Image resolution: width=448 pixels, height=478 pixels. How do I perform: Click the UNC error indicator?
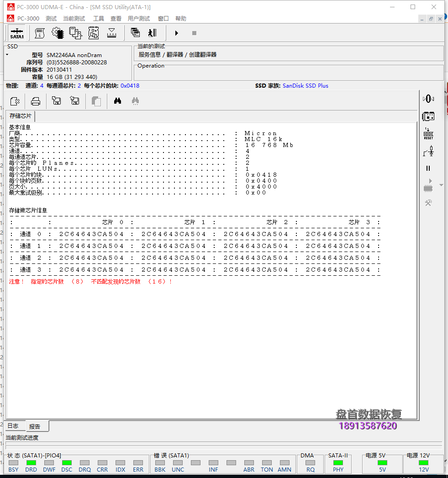click(178, 463)
